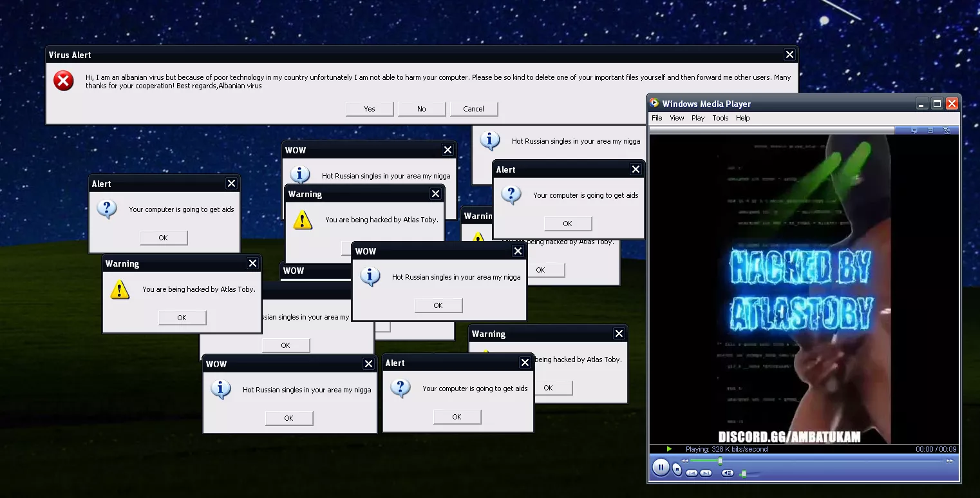Click OK in the lowest Warning dialog
Viewport: 980px width, 498px height.
click(554, 388)
